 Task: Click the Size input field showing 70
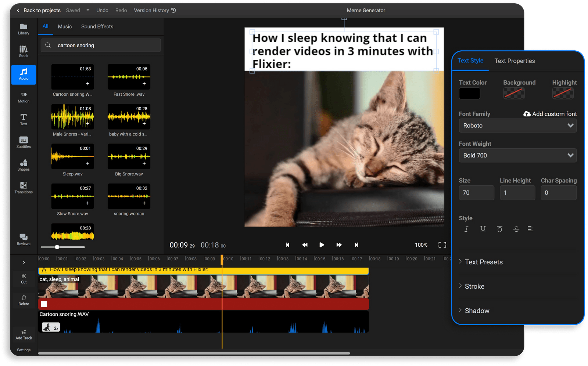click(x=476, y=193)
